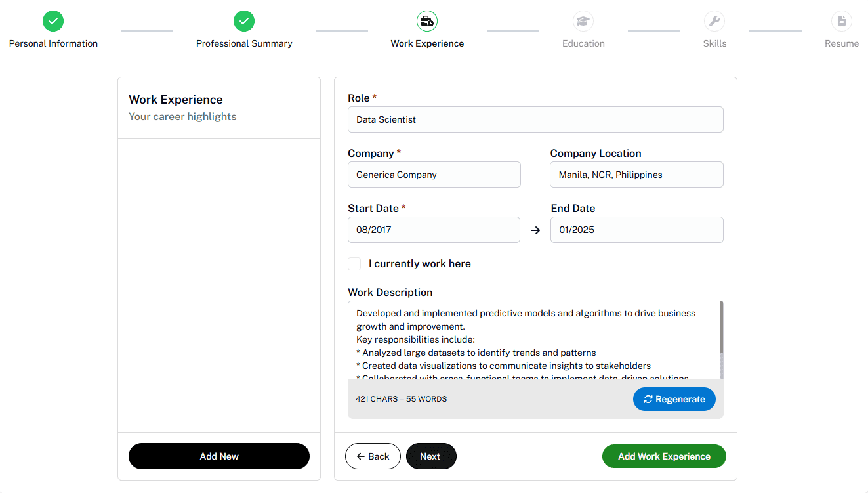The height and width of the screenshot is (493, 868).
Task: Click the Resume document icon
Action: click(842, 21)
